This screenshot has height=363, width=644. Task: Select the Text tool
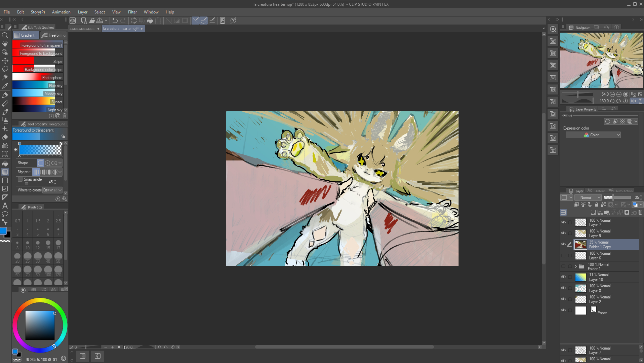point(5,206)
